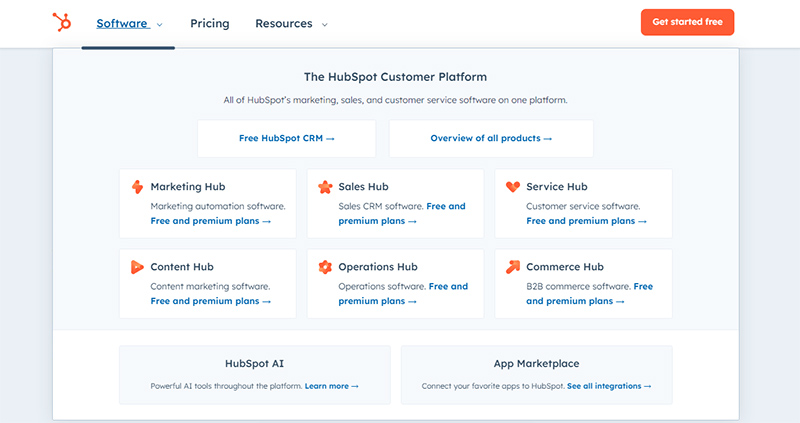Click the Content Hub play icon
This screenshot has height=423, width=800.
click(x=137, y=267)
